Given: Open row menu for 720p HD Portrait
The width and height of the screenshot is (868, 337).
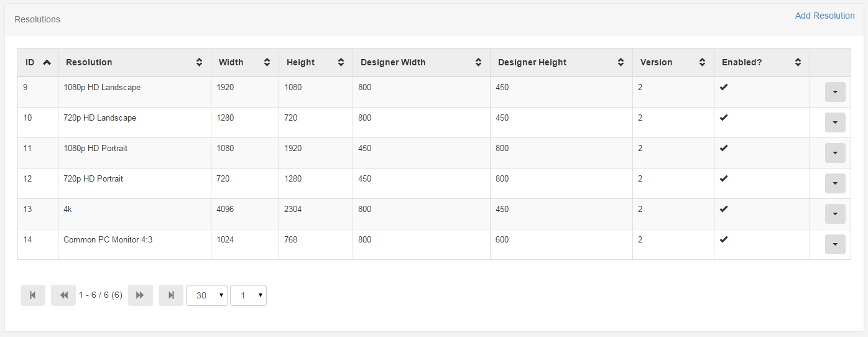Looking at the screenshot, I should point(835,183).
